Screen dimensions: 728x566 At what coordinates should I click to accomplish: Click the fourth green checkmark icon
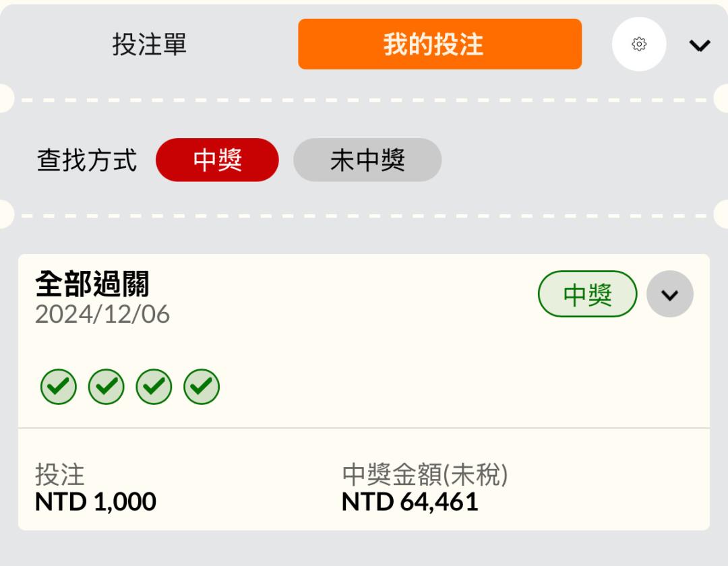[x=202, y=387]
